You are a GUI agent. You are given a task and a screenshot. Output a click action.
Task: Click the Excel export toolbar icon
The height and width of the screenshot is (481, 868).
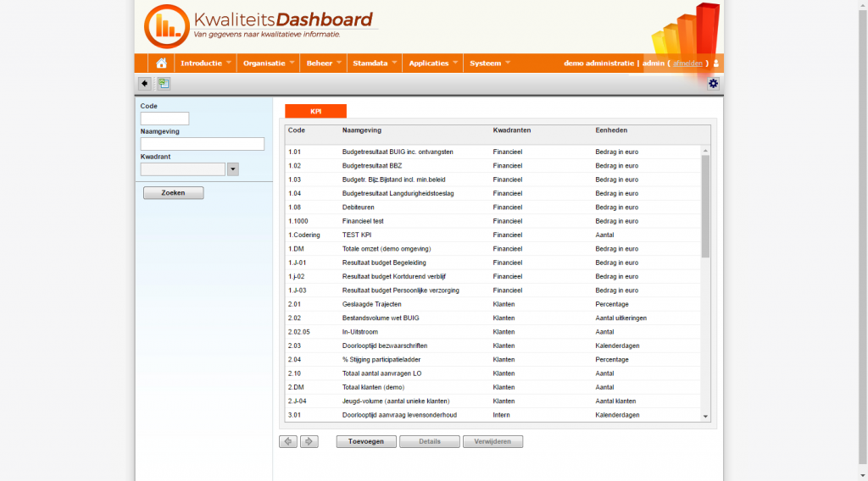click(x=164, y=83)
